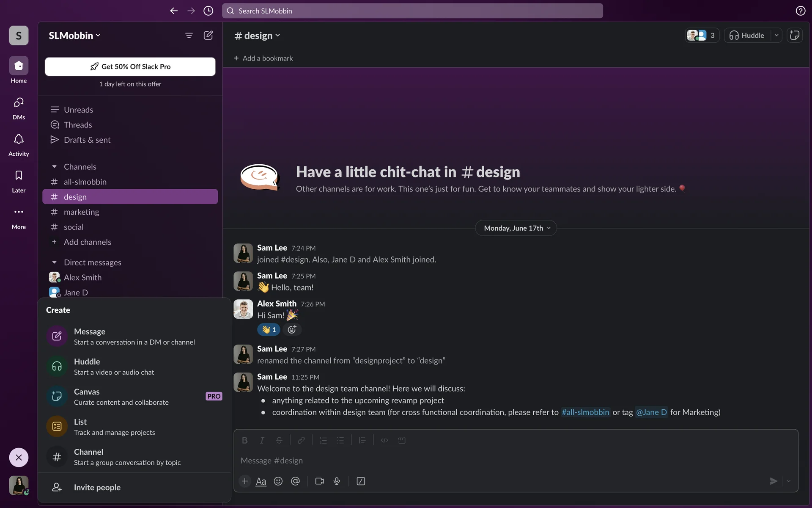Viewport: 812px width, 508px height.
Task: Expand the Huddle options chevron
Action: click(776, 36)
